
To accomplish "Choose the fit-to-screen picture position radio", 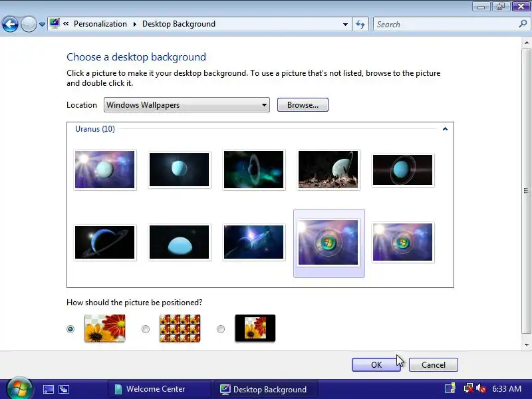I will point(70,329).
